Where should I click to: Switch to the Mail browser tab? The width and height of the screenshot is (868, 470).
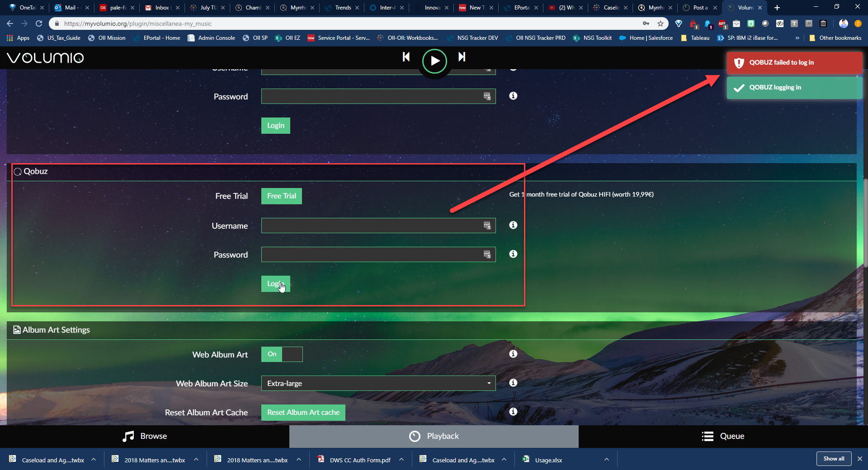pos(71,8)
